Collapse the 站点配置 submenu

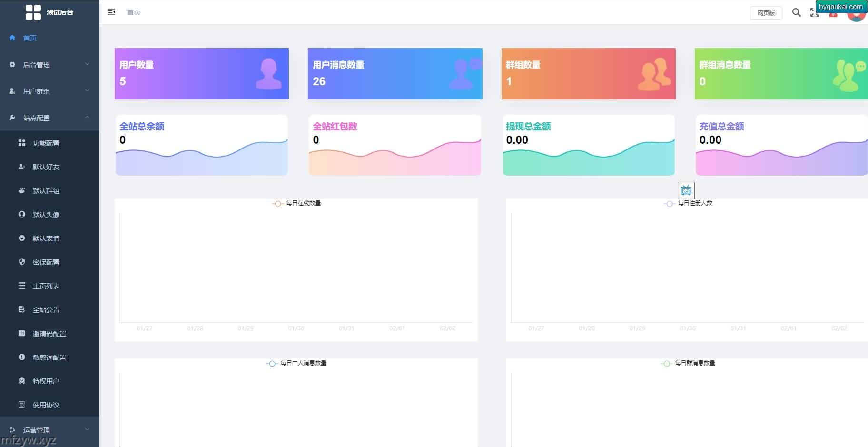click(49, 118)
